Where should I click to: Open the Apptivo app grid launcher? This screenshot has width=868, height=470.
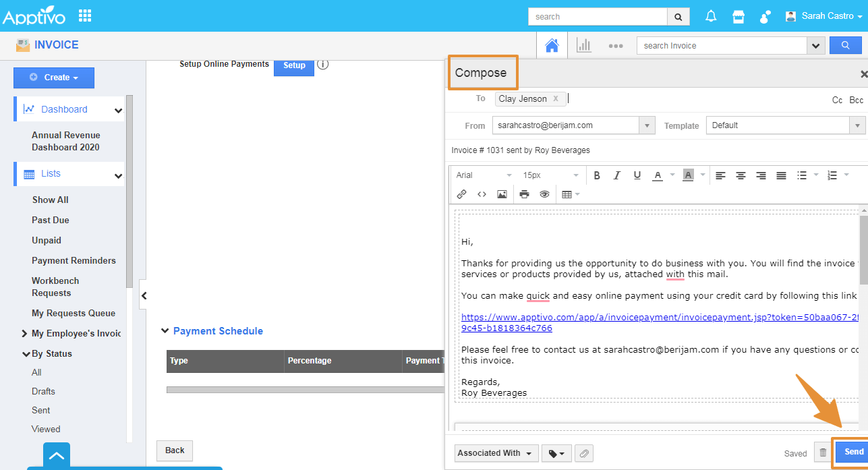pos(85,16)
